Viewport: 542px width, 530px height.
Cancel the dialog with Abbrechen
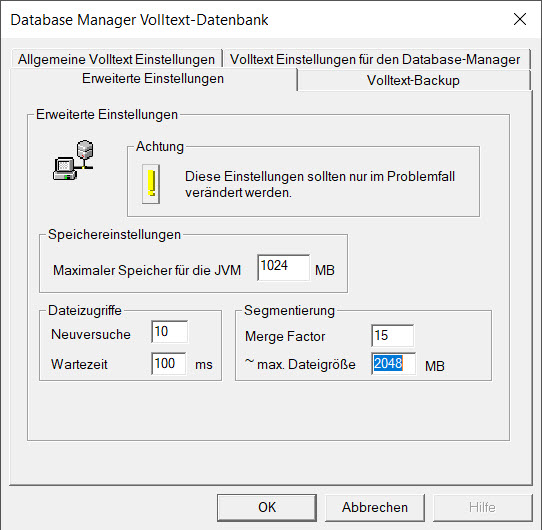(x=375, y=507)
